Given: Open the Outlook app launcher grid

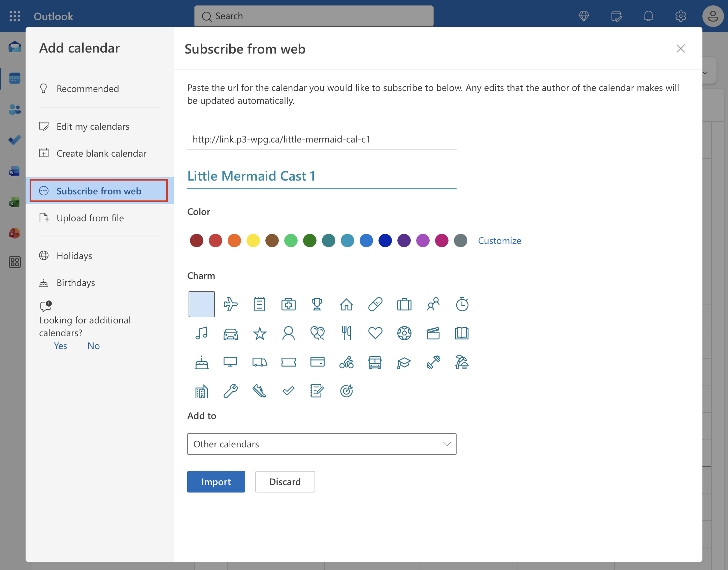Looking at the screenshot, I should click(15, 16).
